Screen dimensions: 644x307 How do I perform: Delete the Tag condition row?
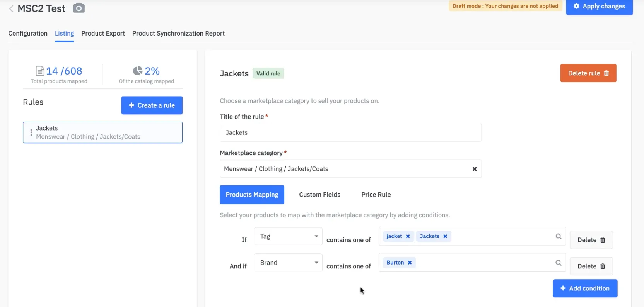[x=591, y=240]
